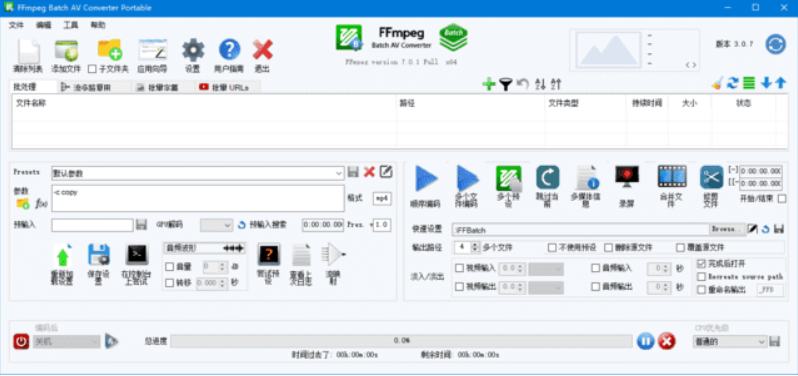The image size is (798, 376).
Task: Click the skip current teal arrow icon
Action: pos(548,178)
